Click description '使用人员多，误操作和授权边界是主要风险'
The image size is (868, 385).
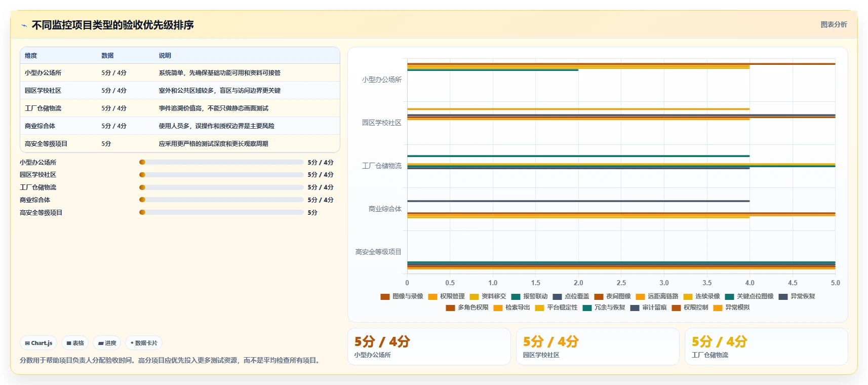(x=217, y=126)
